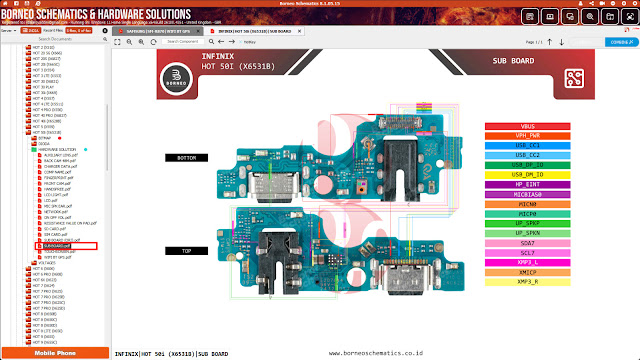
Task: Click the Mobile Phone button
Action: pyautogui.click(x=55, y=353)
